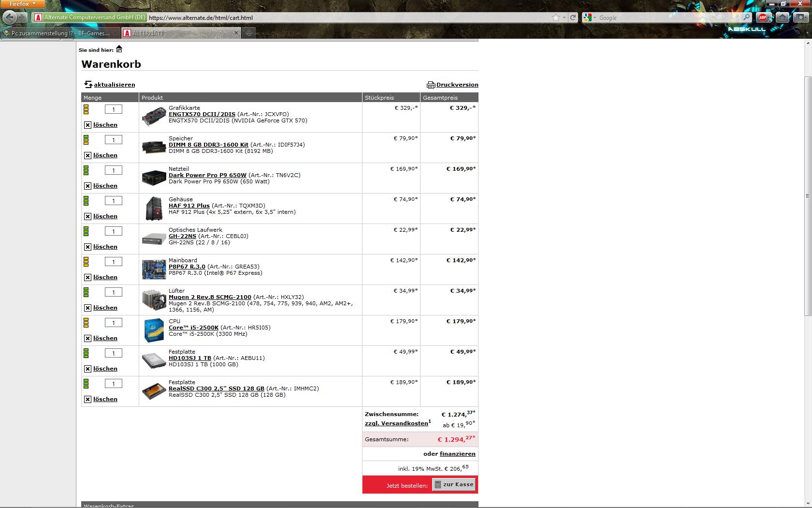Click delete X icon for Mugen 2 row
Image resolution: width=812 pixels, height=508 pixels.
pos(87,308)
